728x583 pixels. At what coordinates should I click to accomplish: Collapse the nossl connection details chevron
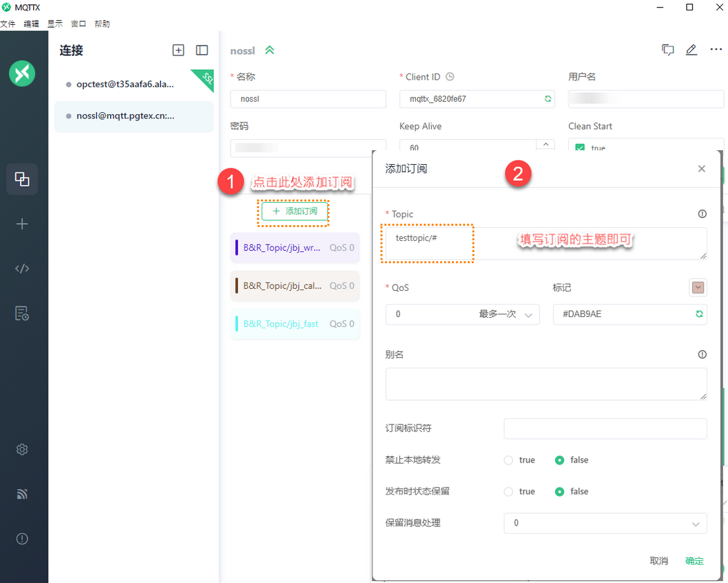coord(269,51)
